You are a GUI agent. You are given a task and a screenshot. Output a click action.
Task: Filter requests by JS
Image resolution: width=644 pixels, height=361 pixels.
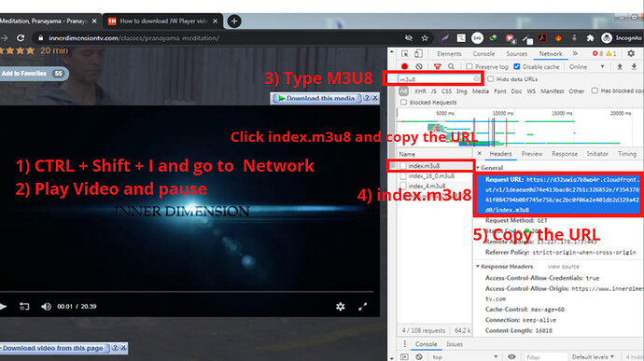click(x=434, y=91)
